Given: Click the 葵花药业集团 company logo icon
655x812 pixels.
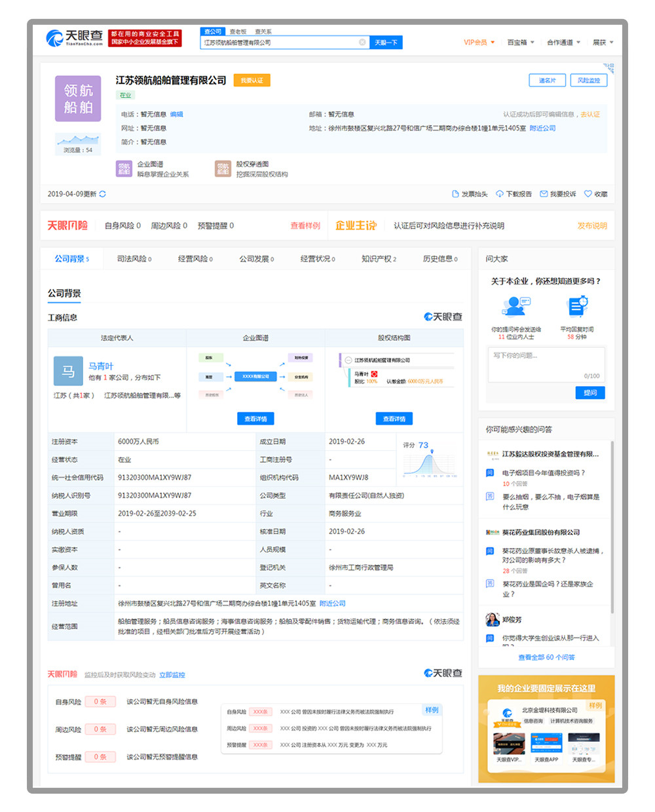Looking at the screenshot, I should 493,532.
